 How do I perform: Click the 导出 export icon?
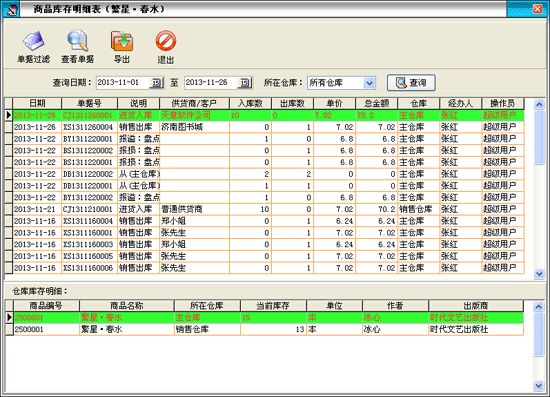[x=122, y=41]
